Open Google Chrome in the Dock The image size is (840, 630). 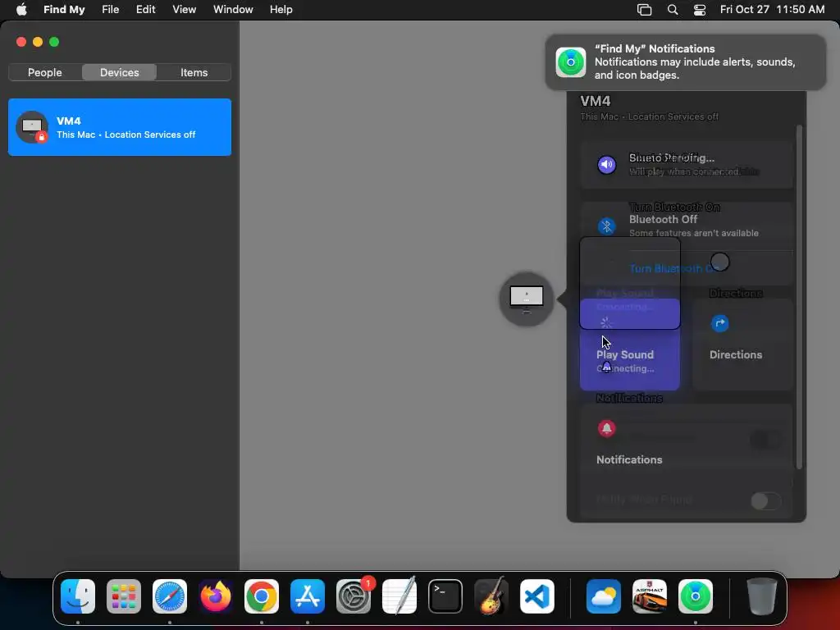coord(262,596)
